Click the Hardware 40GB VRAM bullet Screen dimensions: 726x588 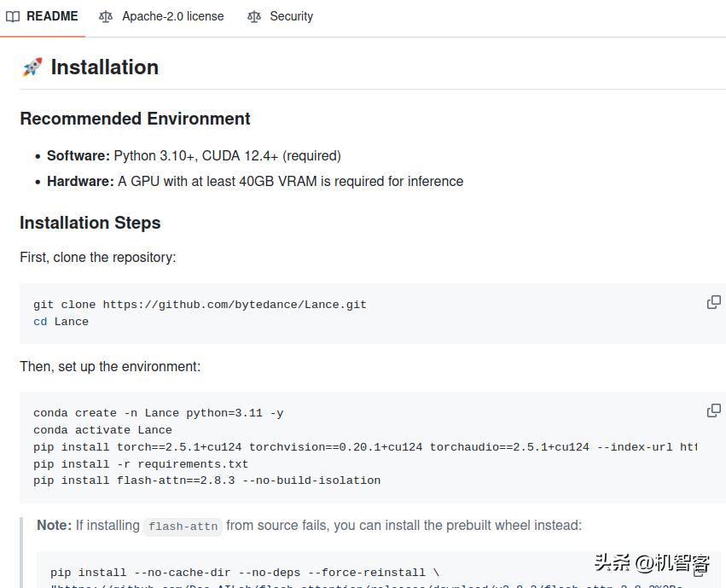255,181
